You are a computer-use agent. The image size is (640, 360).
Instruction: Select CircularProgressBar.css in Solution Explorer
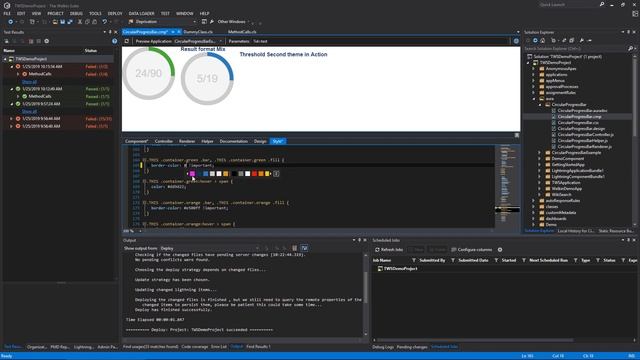pyautogui.click(x=578, y=122)
